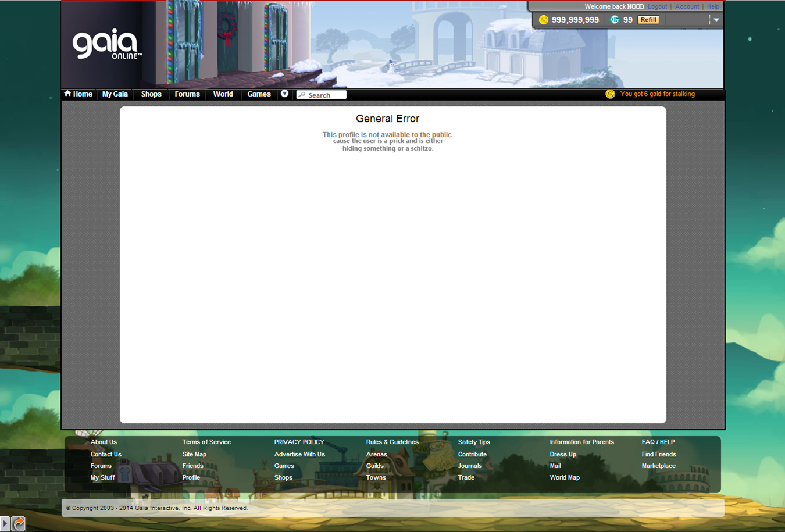Open PRIVACY POLICY footer link

tap(299, 442)
